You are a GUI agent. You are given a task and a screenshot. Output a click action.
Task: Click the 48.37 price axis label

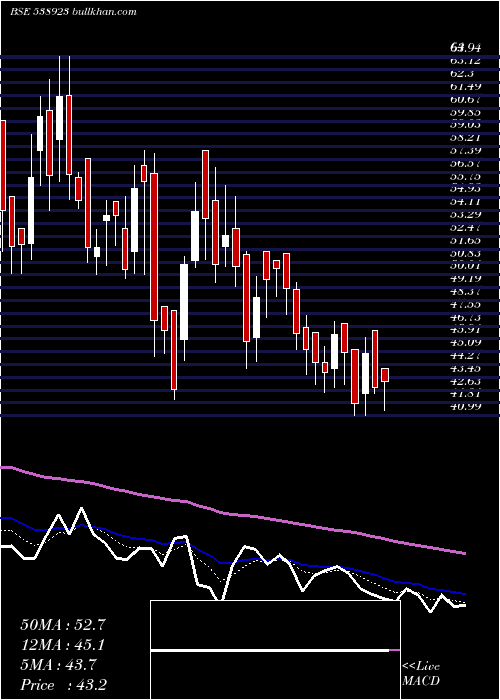point(465,292)
